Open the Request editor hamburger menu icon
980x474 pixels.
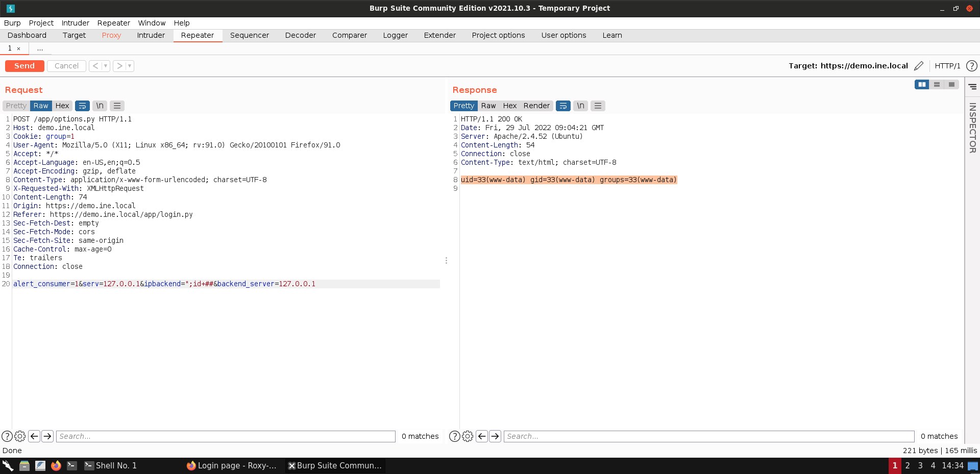click(x=117, y=106)
